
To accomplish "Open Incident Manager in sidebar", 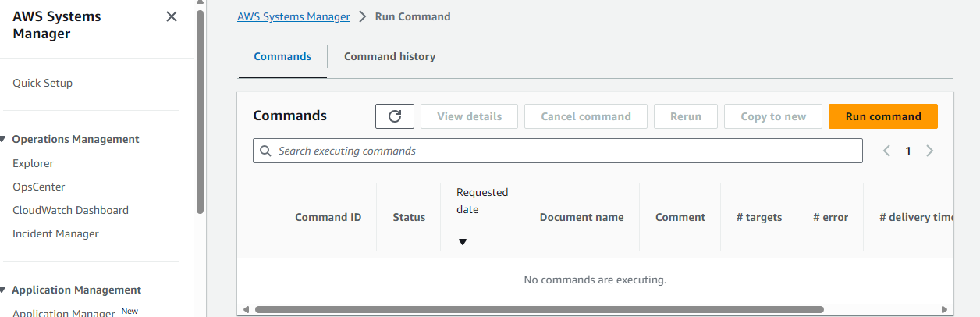I will pos(55,233).
